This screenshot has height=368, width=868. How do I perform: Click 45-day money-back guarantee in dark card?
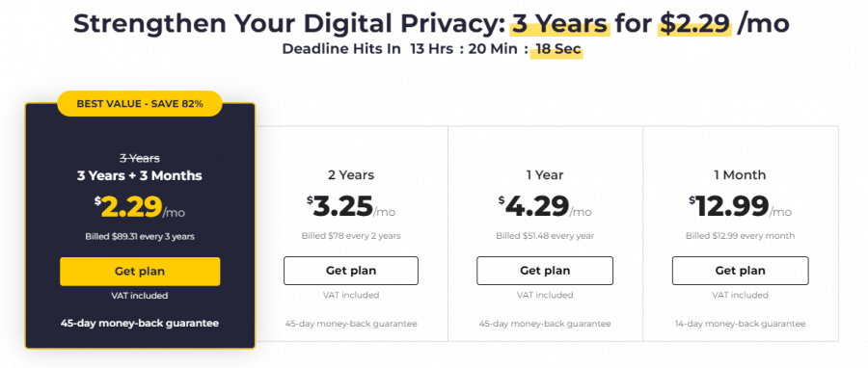(140, 324)
